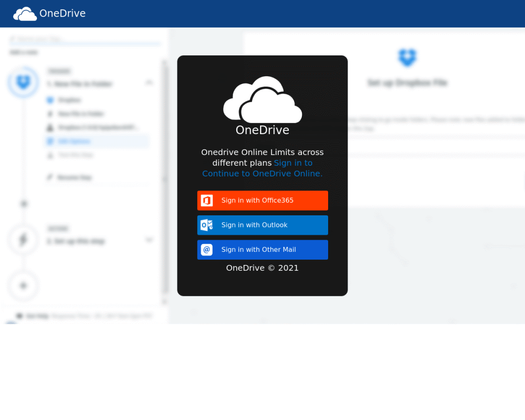Open the 'Sign in to Continue to OneDrive Online' link
The image size is (525, 420).
(262, 168)
